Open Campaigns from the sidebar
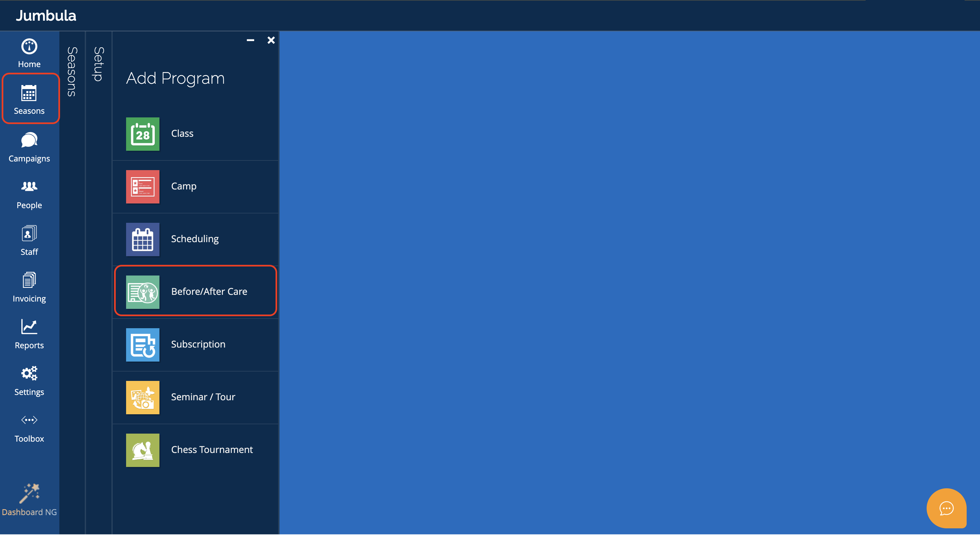 [x=29, y=147]
